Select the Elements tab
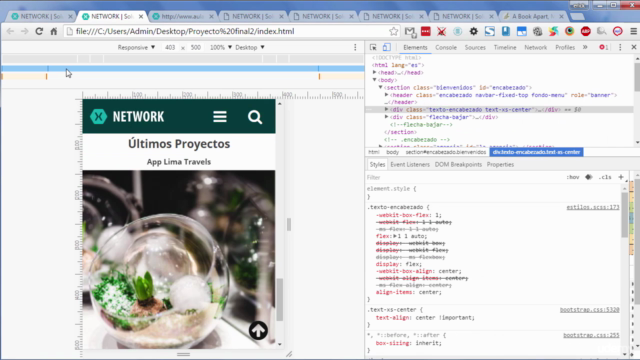640x360 pixels. click(415, 47)
